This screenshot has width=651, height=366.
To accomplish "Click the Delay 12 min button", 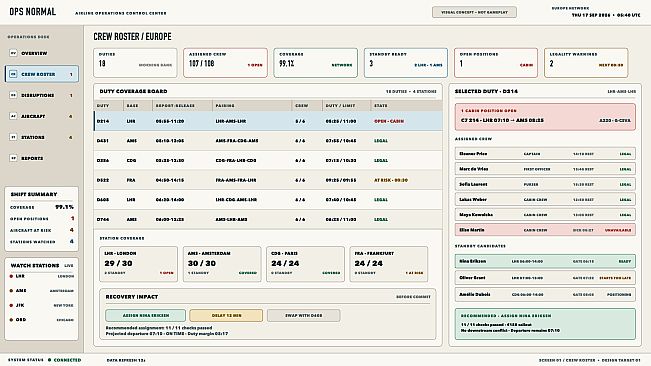I will [x=226, y=315].
